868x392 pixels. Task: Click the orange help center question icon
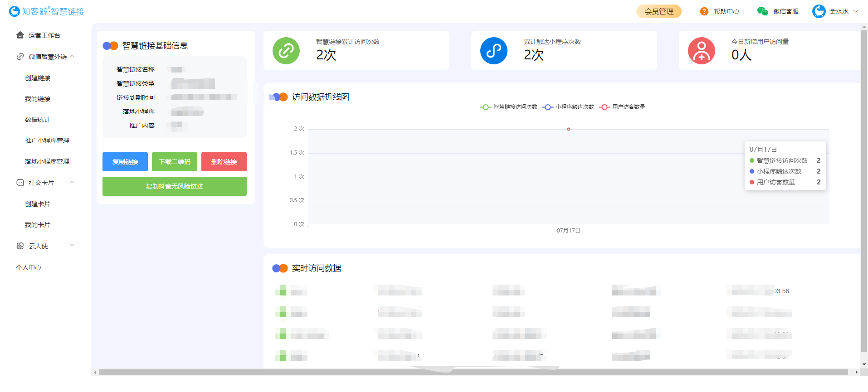(x=704, y=11)
